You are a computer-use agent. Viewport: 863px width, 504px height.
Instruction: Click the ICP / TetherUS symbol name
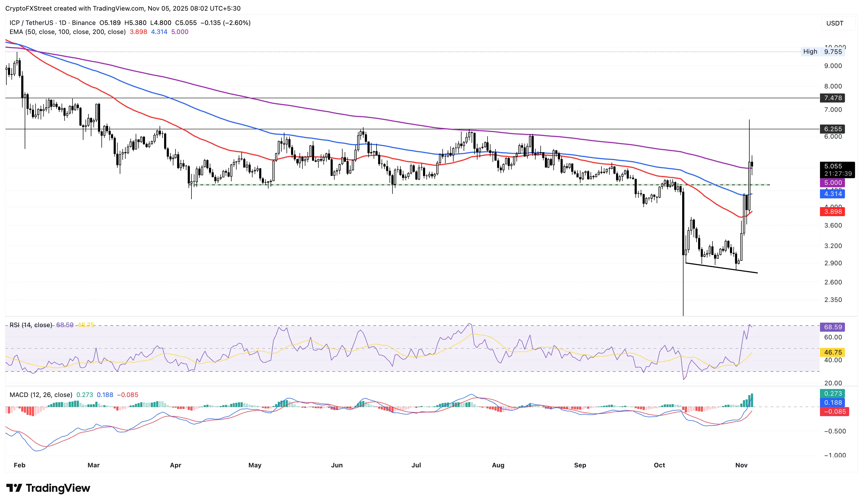pyautogui.click(x=31, y=23)
